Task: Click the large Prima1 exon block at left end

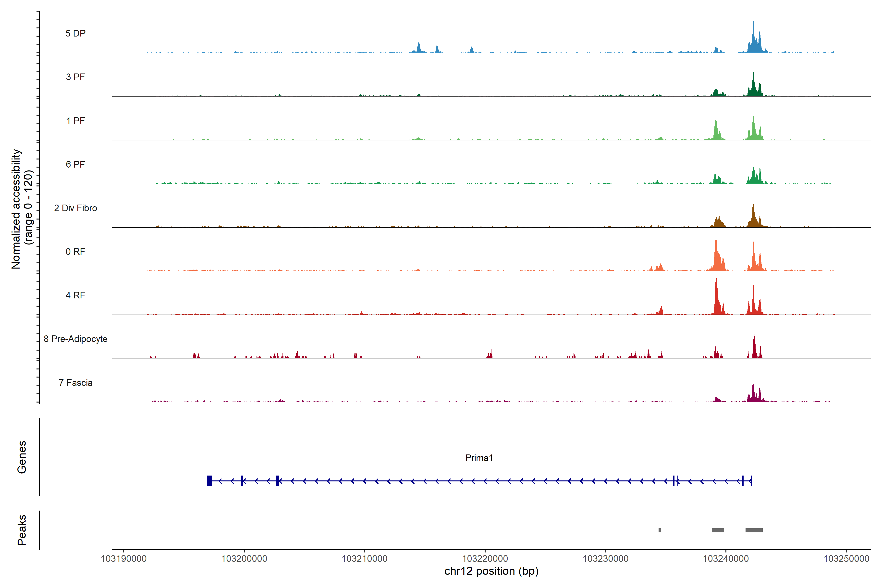Action: [210, 481]
